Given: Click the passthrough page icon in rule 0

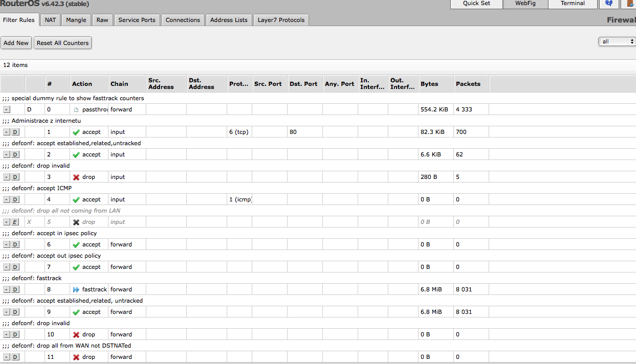Looking at the screenshot, I should (76, 109).
